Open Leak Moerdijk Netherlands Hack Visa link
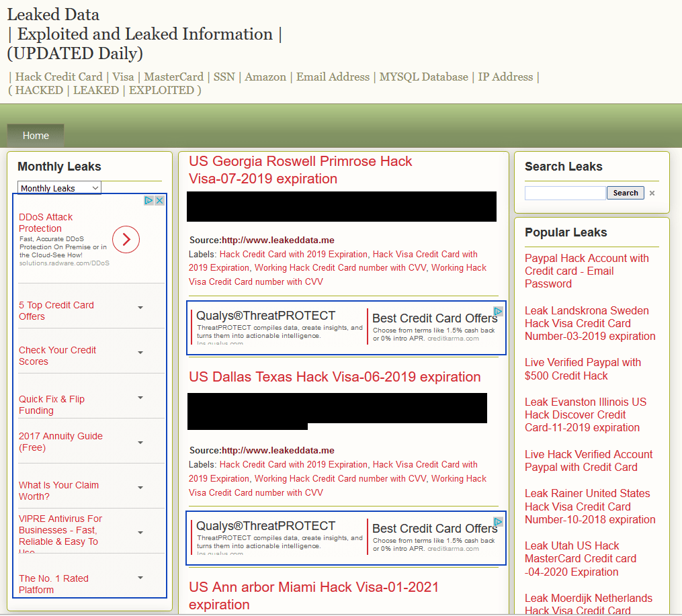The image size is (682, 616). tap(589, 603)
